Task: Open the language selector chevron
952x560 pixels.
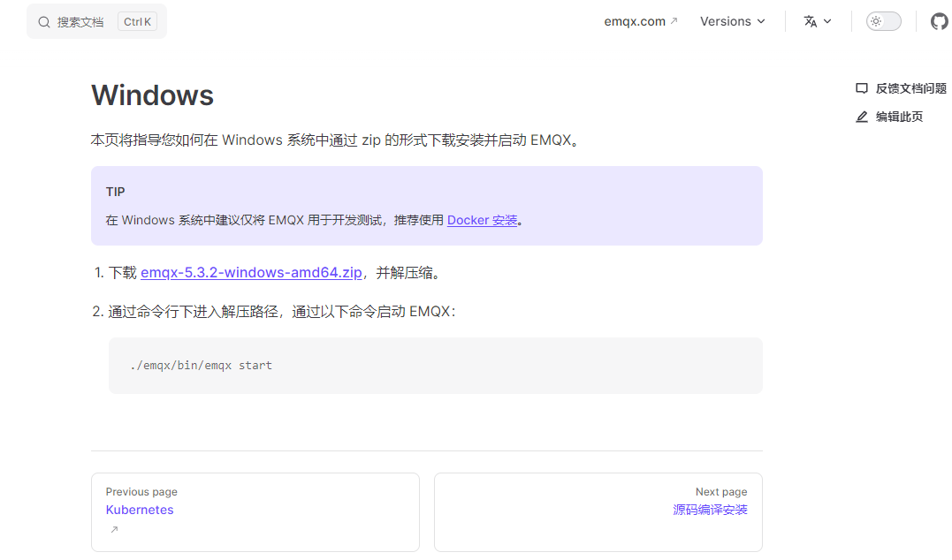Action: 827,21
